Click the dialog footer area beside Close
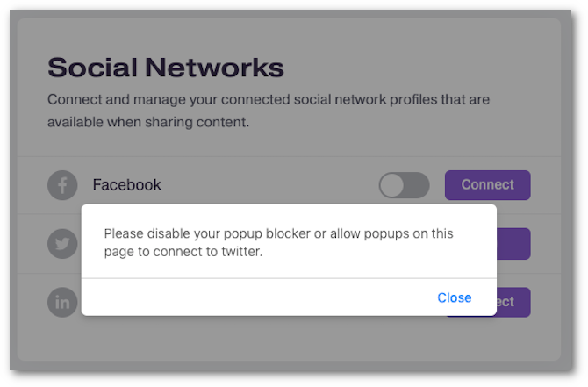The image size is (588, 387). click(259, 297)
